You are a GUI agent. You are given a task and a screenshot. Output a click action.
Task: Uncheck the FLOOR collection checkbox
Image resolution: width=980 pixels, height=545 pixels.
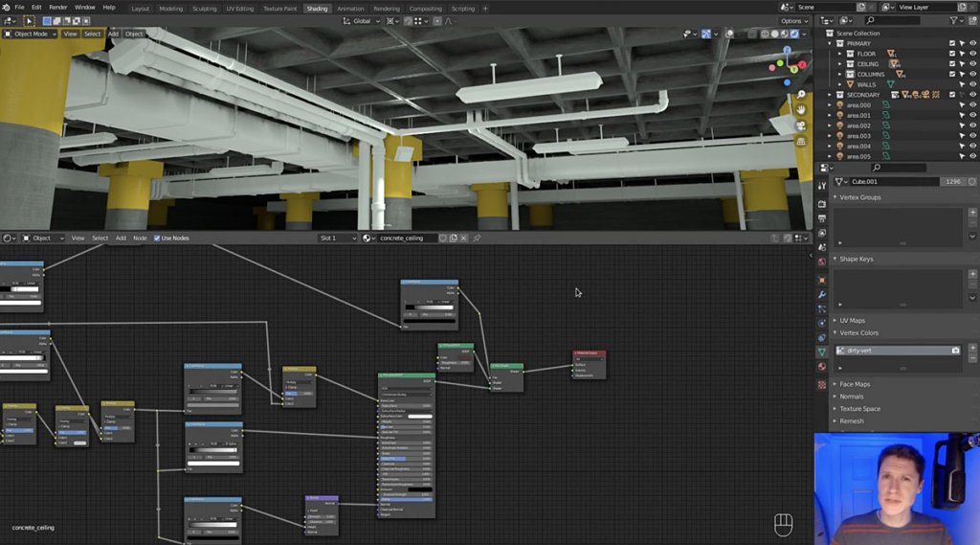(x=952, y=54)
